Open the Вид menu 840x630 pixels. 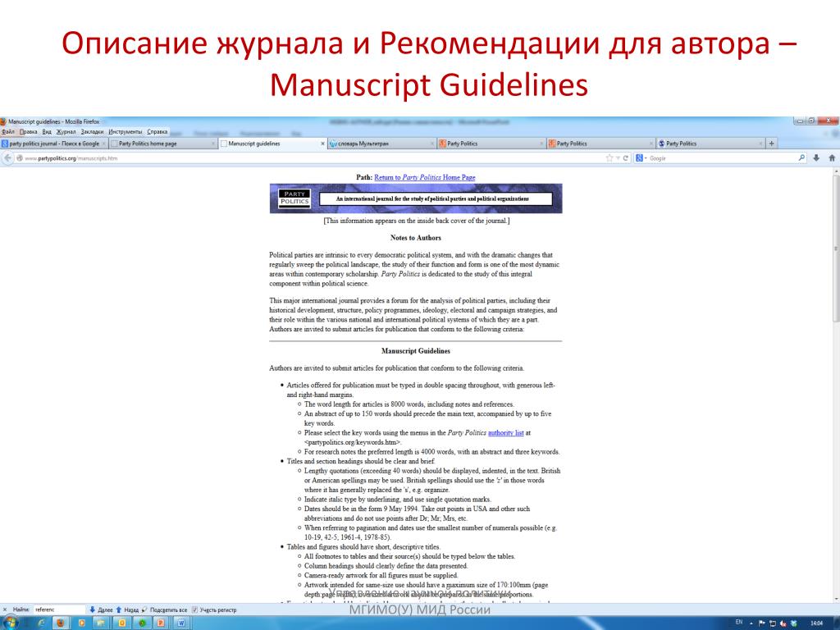click(47, 132)
